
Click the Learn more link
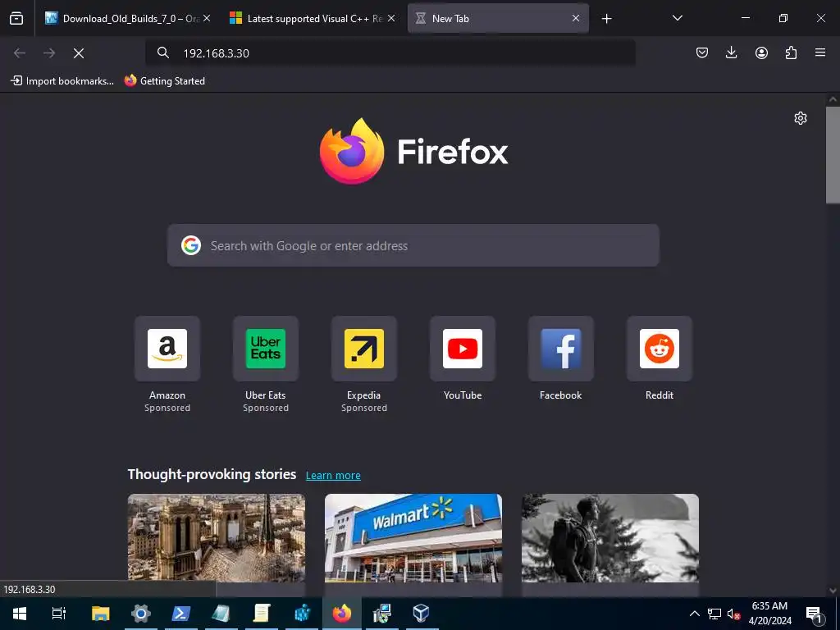(333, 475)
